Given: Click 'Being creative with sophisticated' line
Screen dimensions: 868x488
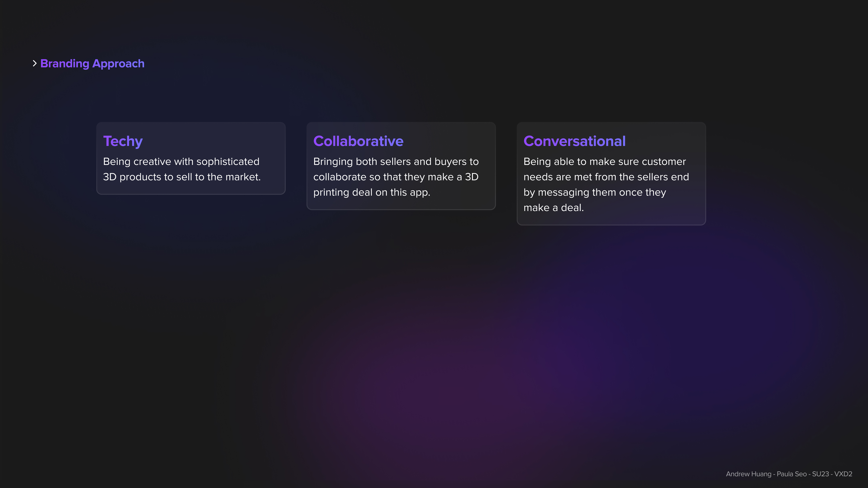Looking at the screenshot, I should (181, 162).
